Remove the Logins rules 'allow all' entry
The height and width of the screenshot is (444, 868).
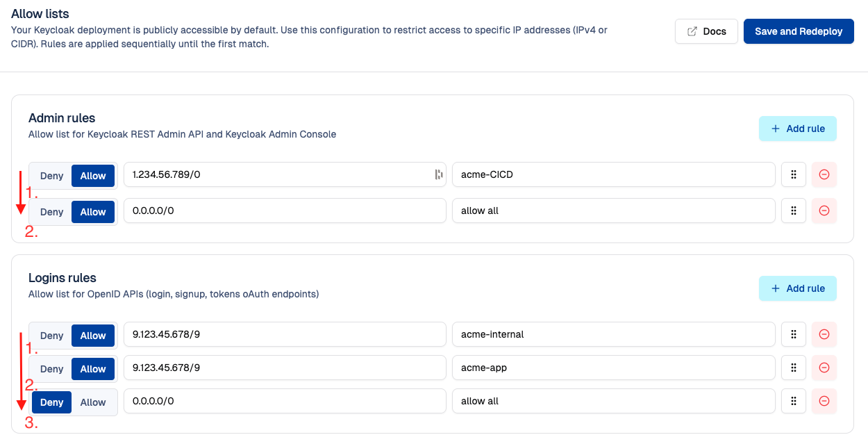824,401
